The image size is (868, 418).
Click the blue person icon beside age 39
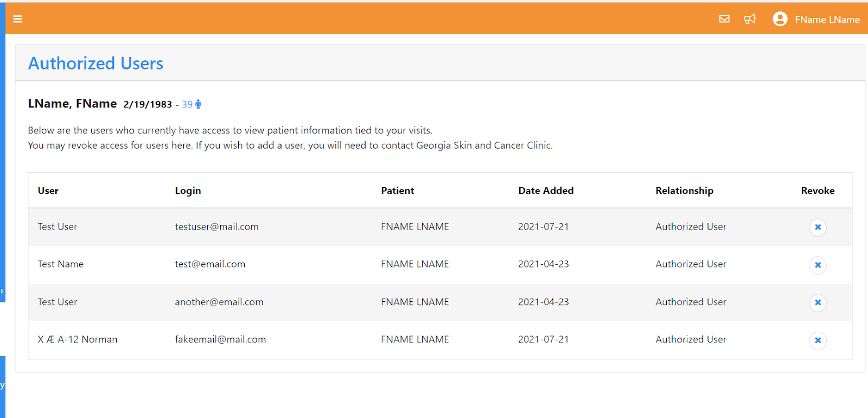[x=199, y=104]
